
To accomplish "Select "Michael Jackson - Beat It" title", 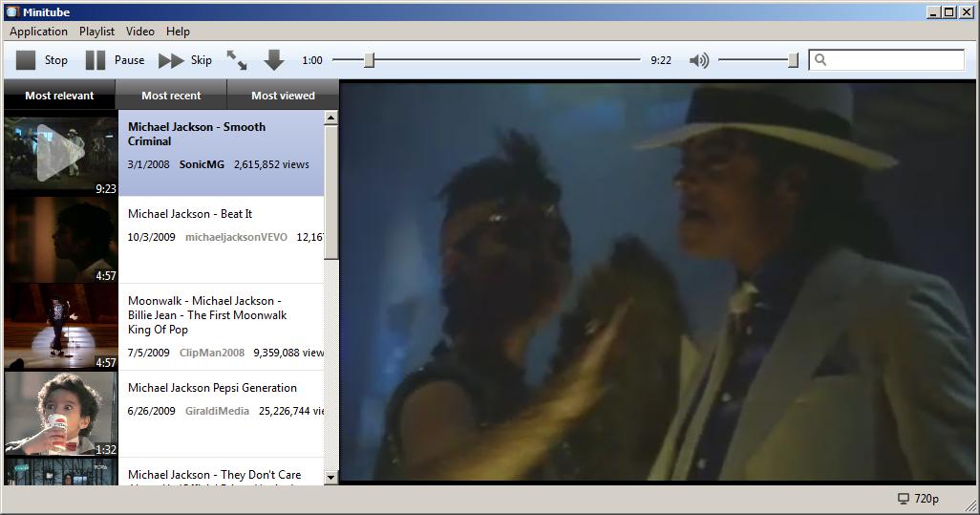I will click(x=190, y=214).
